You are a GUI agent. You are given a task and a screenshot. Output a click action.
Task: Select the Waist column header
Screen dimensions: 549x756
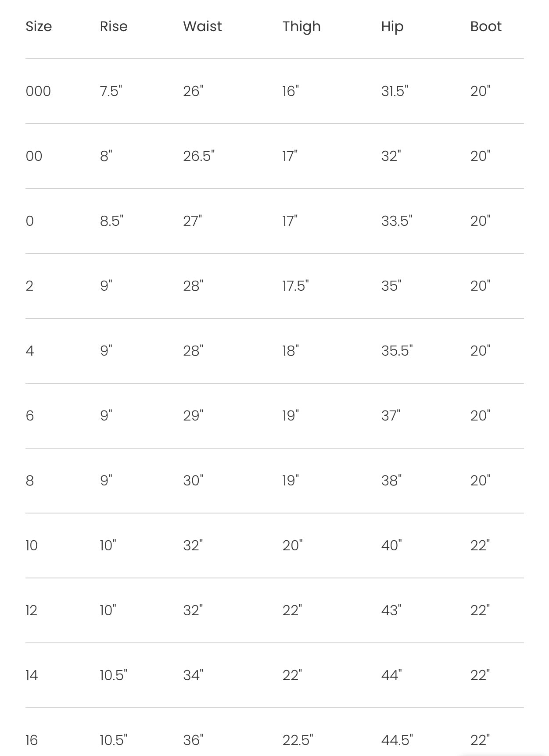(202, 26)
